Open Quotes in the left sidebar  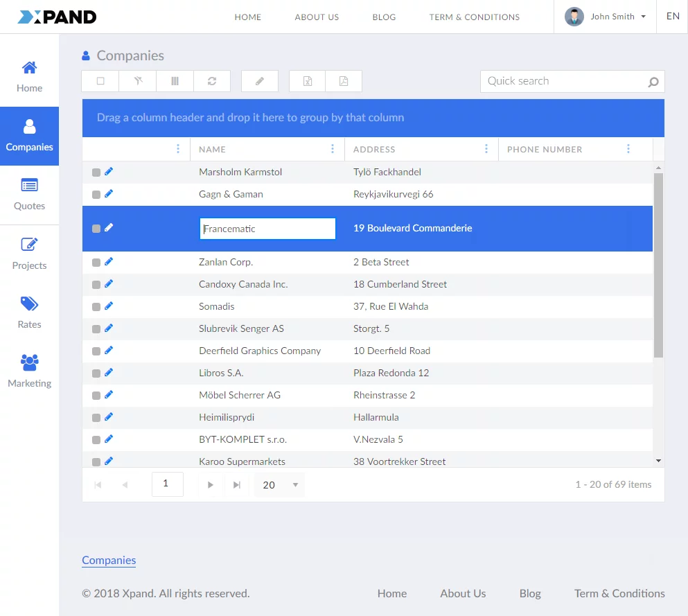click(x=29, y=194)
